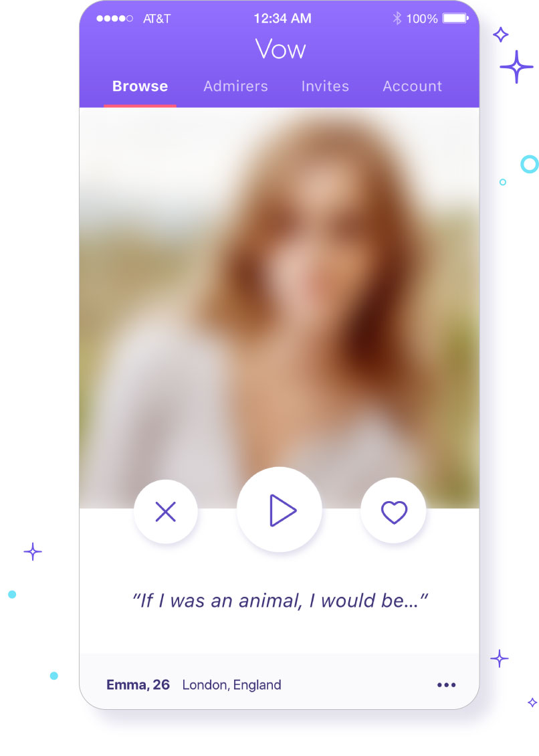Tap the 100% battery percentage text

point(422,19)
